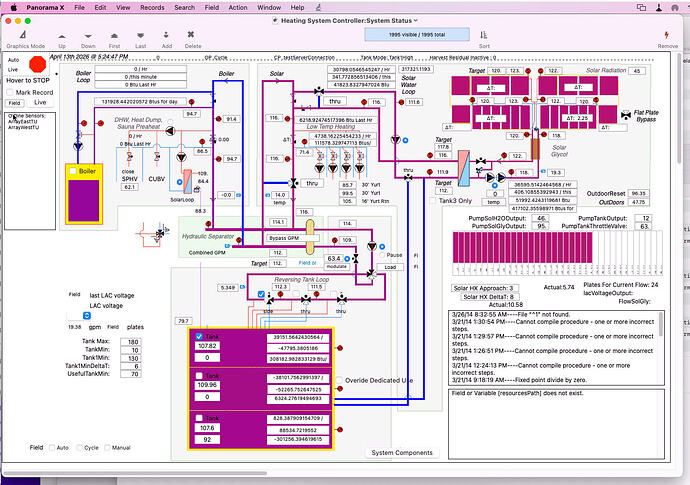Viewport: 690px width, 485px height.
Task: Click the Solar Radiation value 45
Action: pyautogui.click(x=637, y=71)
